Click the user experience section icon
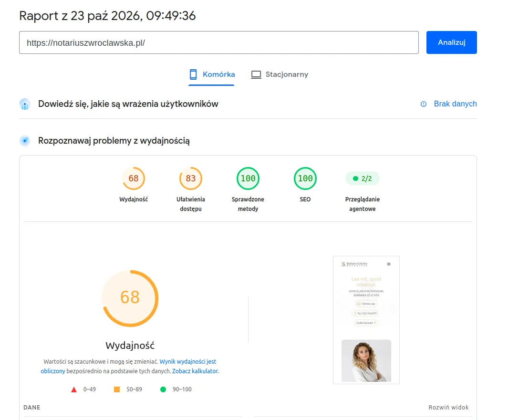 tap(25, 104)
